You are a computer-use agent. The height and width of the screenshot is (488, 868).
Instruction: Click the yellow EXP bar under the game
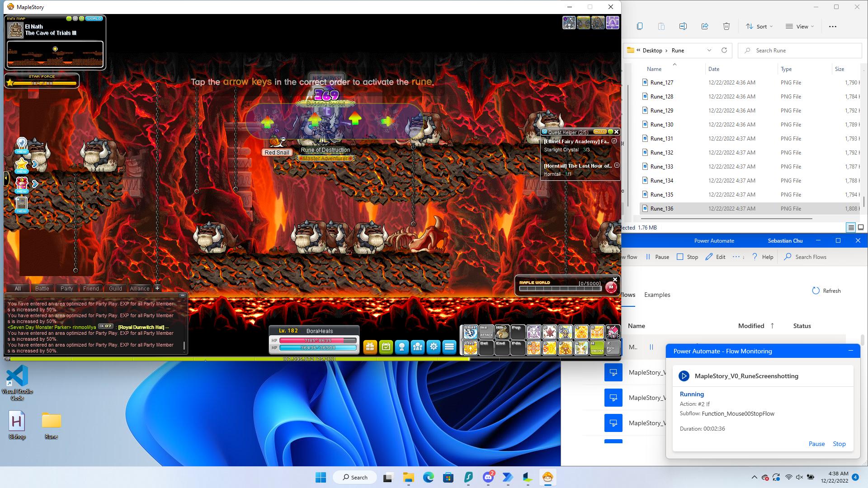(x=240, y=359)
